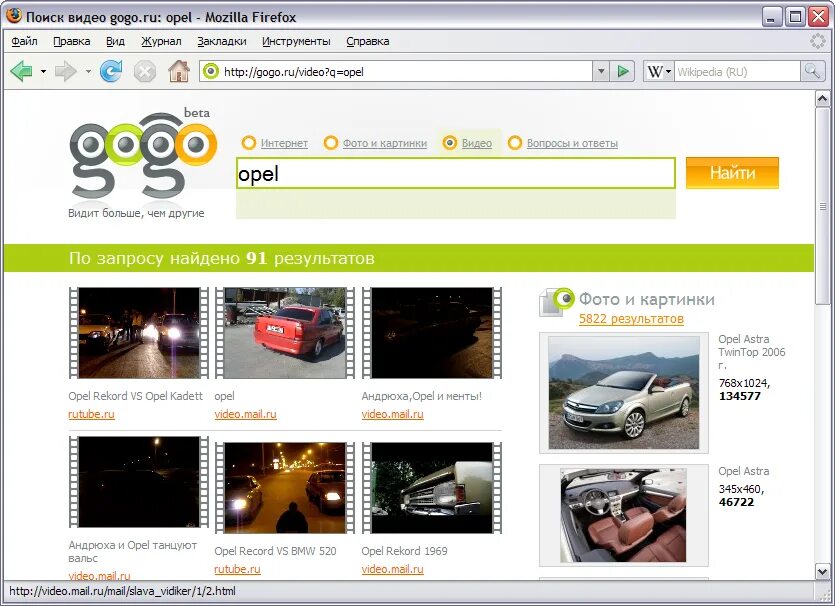Open the Правка menu
This screenshot has height=606, width=835.
pos(71,41)
